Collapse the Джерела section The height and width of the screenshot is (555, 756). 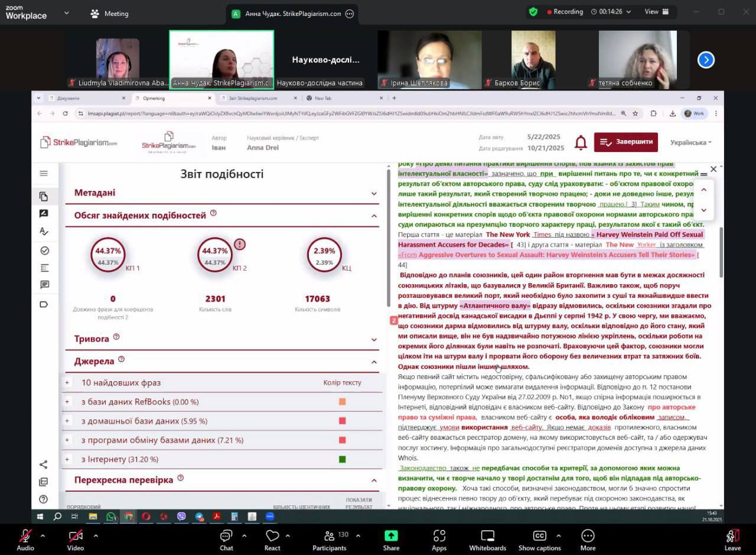tap(374, 362)
